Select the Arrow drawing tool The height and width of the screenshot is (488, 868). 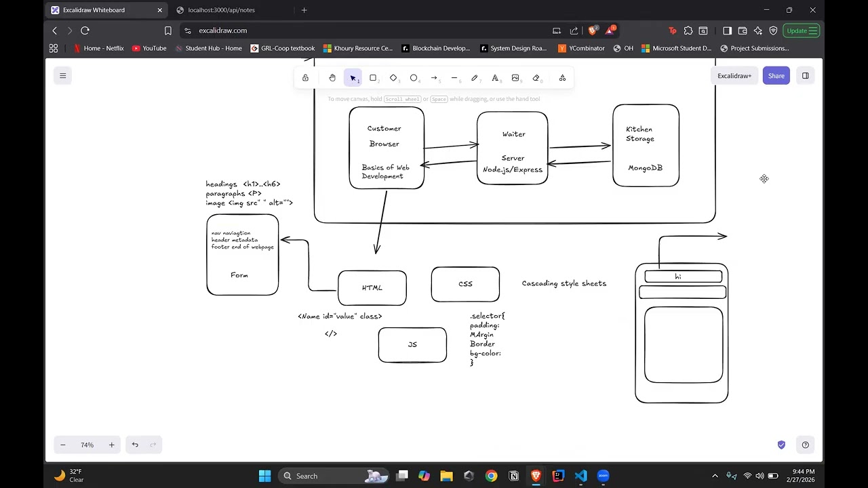point(434,78)
